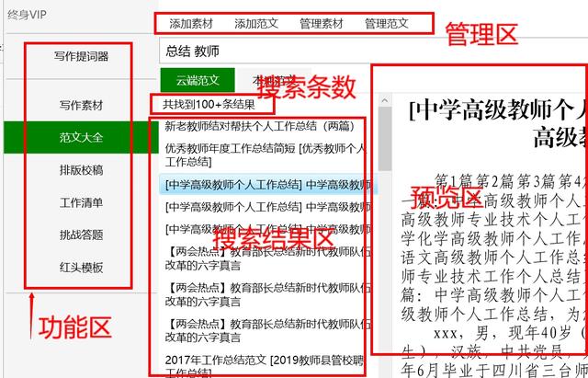This screenshot has height=378, width=588.
Task: Click the 终身VIP label at top left
Action: click(x=29, y=16)
